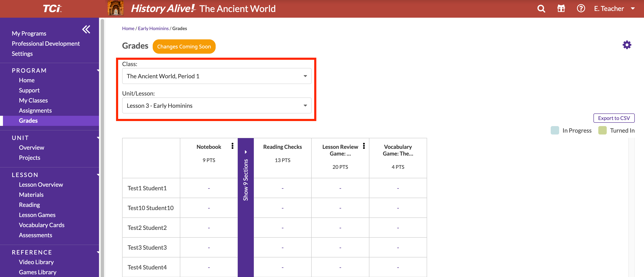The image size is (644, 277).
Task: Open the Class dropdown
Action: pyautogui.click(x=216, y=76)
